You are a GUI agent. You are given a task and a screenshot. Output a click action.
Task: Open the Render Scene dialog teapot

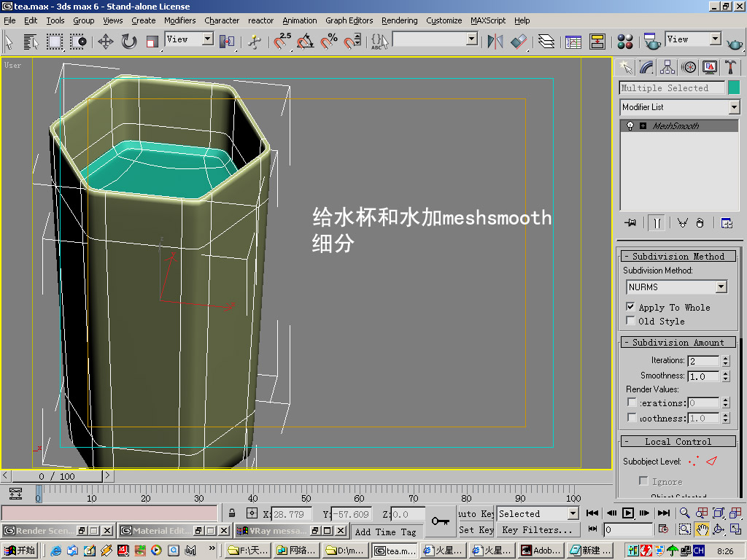pos(651,42)
